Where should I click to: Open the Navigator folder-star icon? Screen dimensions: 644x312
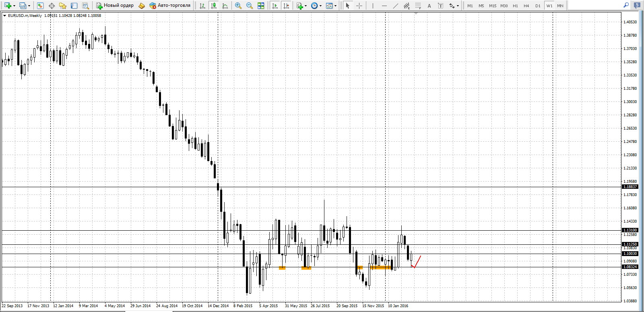(x=63, y=6)
